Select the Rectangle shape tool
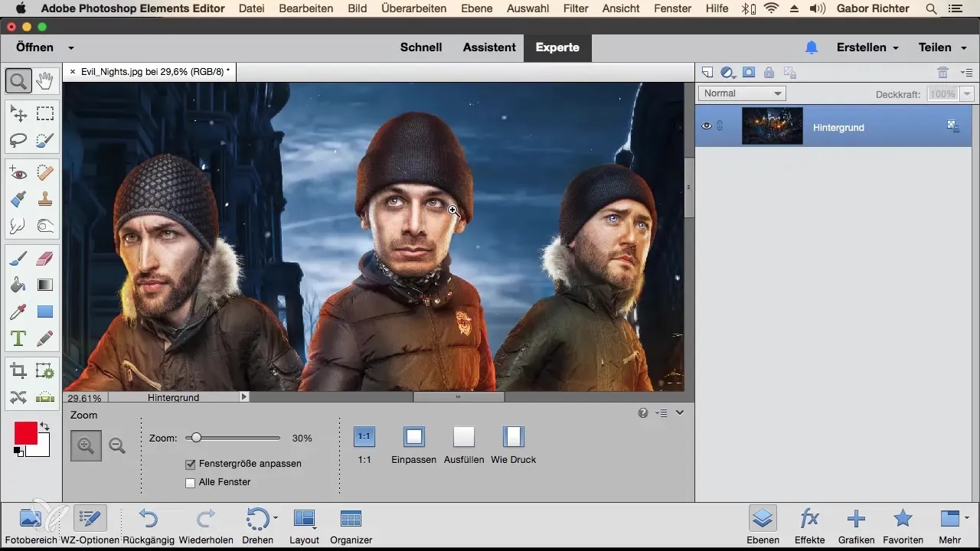The width and height of the screenshot is (980, 551). [45, 311]
